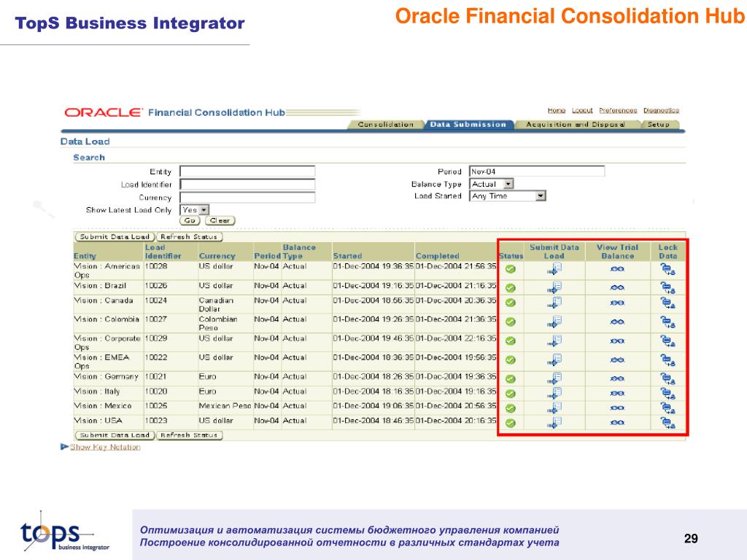
Task: Click Lock Data icon for load 10022
Action: coord(667,360)
